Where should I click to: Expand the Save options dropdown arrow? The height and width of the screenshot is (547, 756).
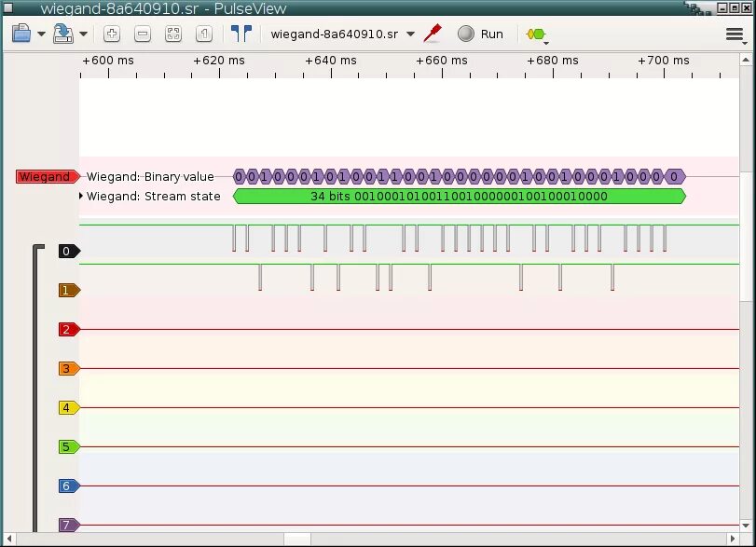coord(83,34)
